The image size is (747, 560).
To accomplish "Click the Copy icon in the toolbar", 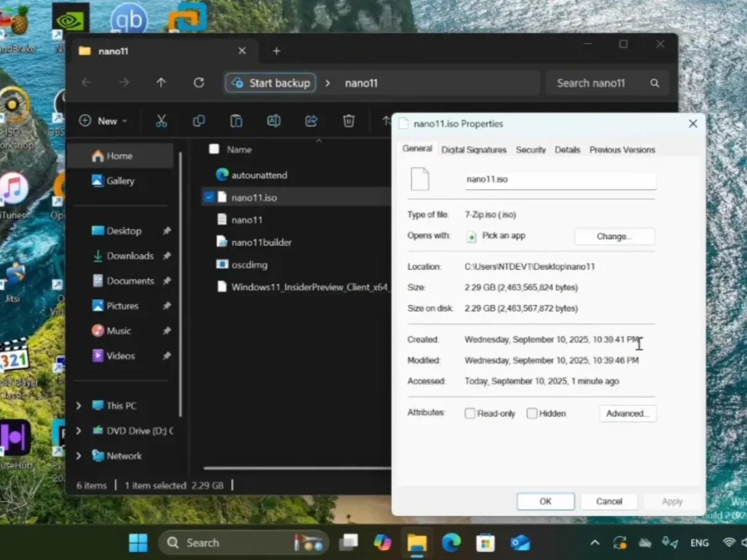I will [199, 121].
